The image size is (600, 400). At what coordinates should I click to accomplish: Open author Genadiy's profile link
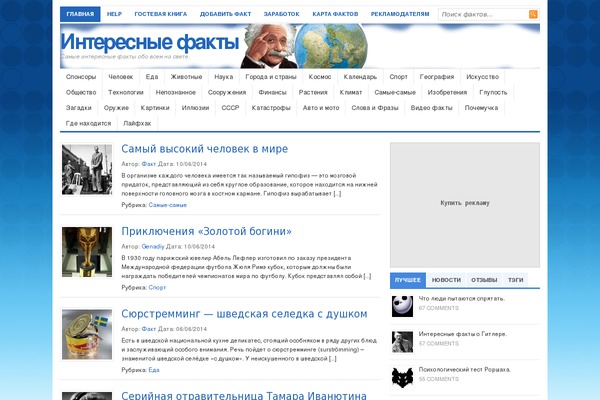(x=153, y=247)
